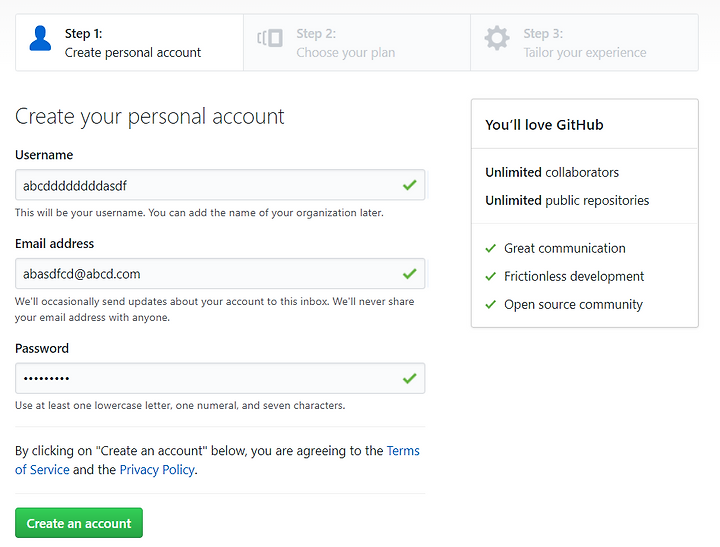Click the 'Great communication' text

(565, 248)
